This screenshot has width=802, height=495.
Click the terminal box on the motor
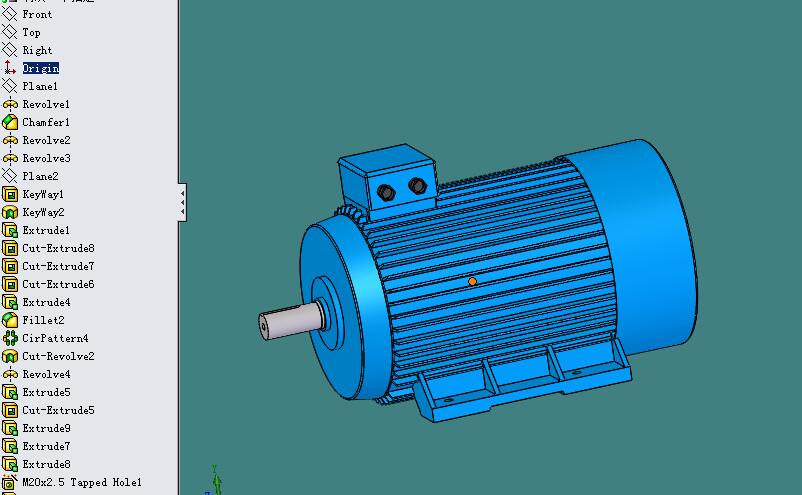(x=387, y=178)
